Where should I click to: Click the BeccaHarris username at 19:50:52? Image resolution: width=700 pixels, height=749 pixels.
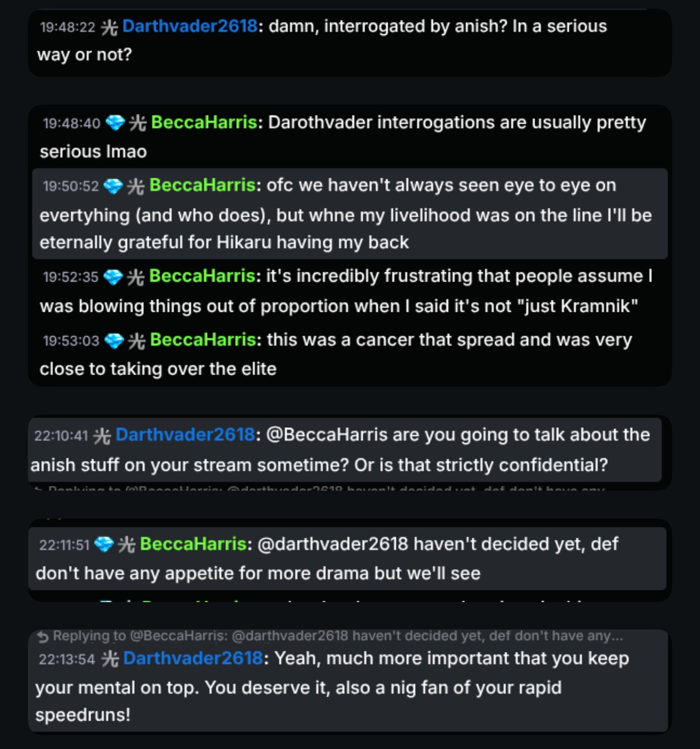coord(202,185)
